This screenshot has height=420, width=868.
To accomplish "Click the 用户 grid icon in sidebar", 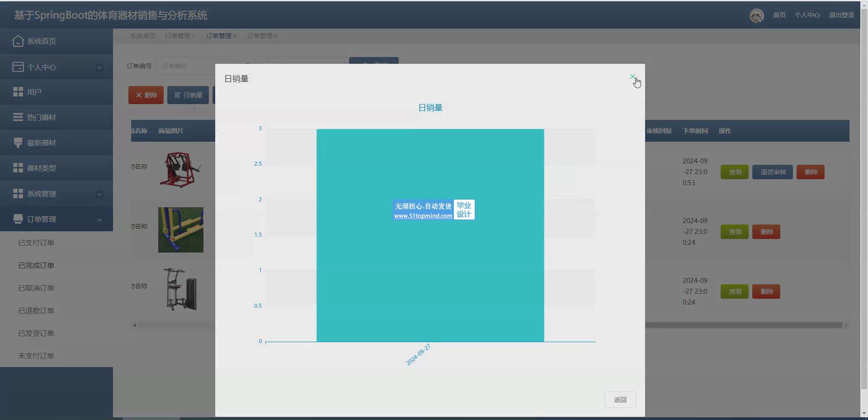I will click(x=18, y=92).
